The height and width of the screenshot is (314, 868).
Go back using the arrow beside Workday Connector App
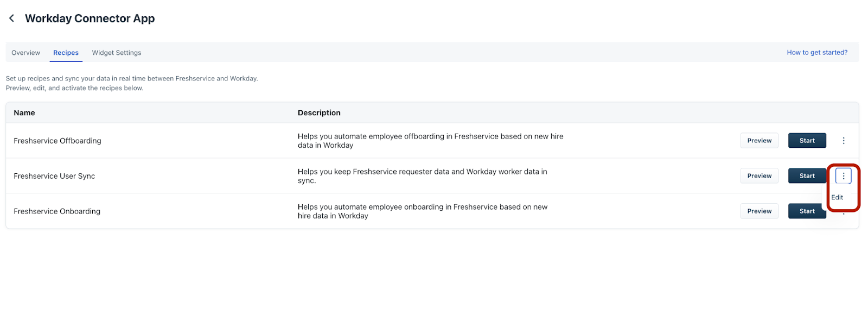click(11, 18)
